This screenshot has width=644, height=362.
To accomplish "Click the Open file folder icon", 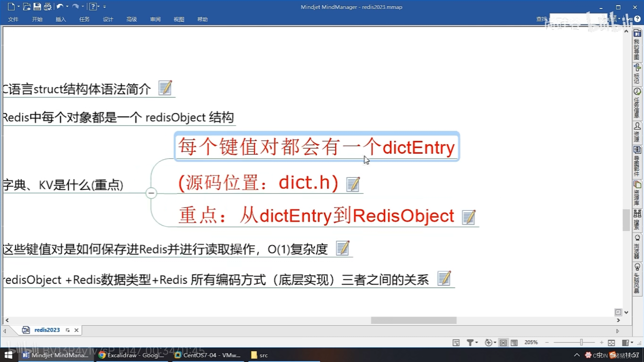I will [27, 6].
